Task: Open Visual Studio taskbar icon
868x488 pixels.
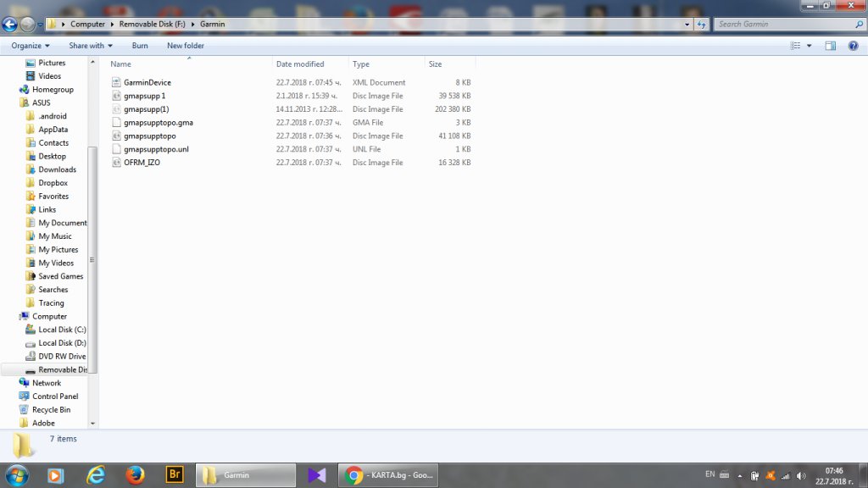Action: click(x=317, y=475)
